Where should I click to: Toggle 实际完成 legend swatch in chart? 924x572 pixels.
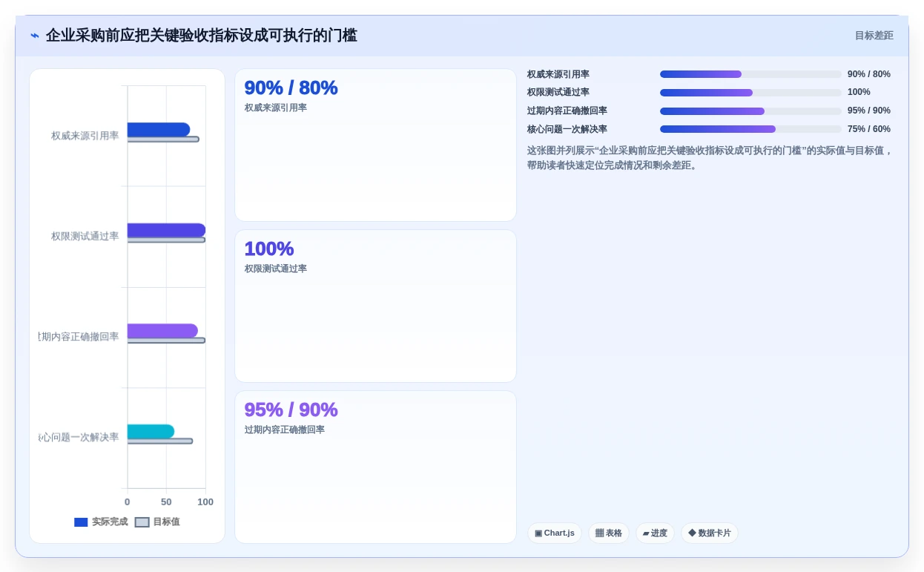click(81, 522)
